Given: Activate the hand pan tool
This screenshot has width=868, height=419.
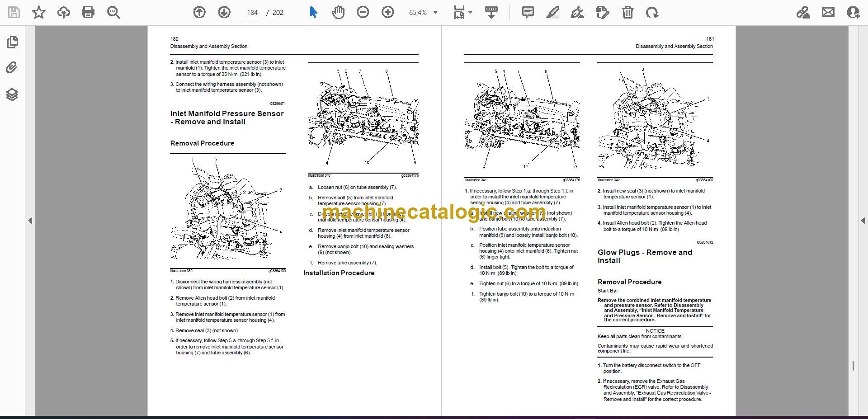Looking at the screenshot, I should click(x=338, y=12).
